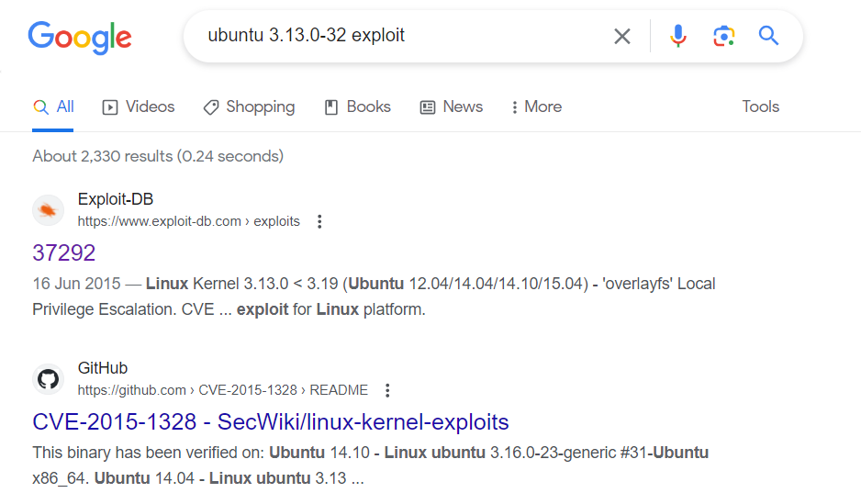Open the Tools filter options
Image resolution: width=861 pixels, height=504 pixels.
click(760, 107)
